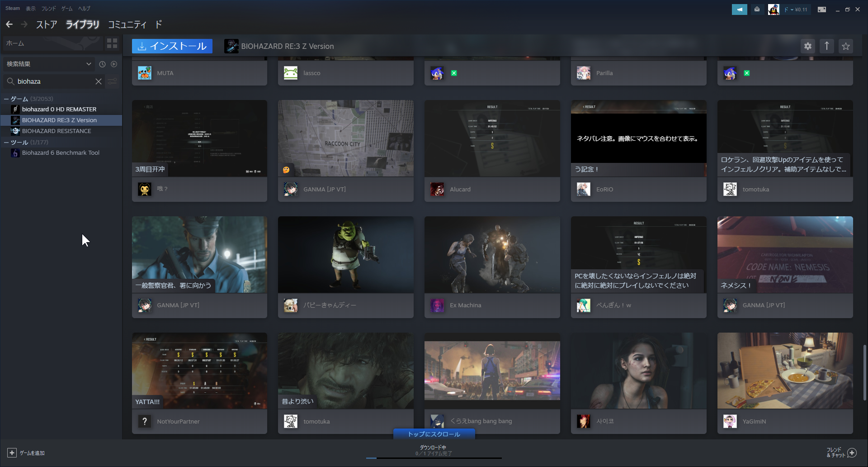Open Friends & Chat plus icon
This screenshot has height=467, width=868.
tap(852, 453)
